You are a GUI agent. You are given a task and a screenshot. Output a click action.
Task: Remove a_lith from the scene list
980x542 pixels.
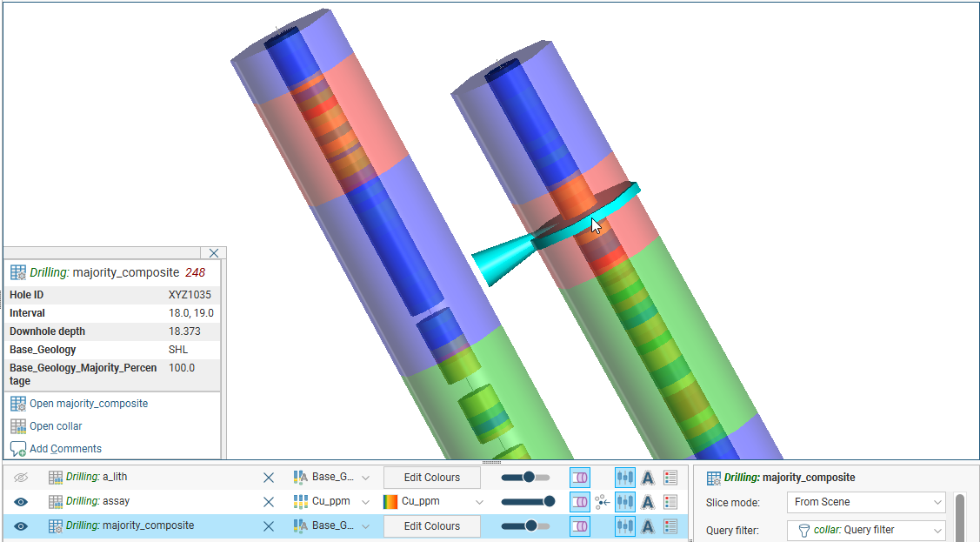269,478
